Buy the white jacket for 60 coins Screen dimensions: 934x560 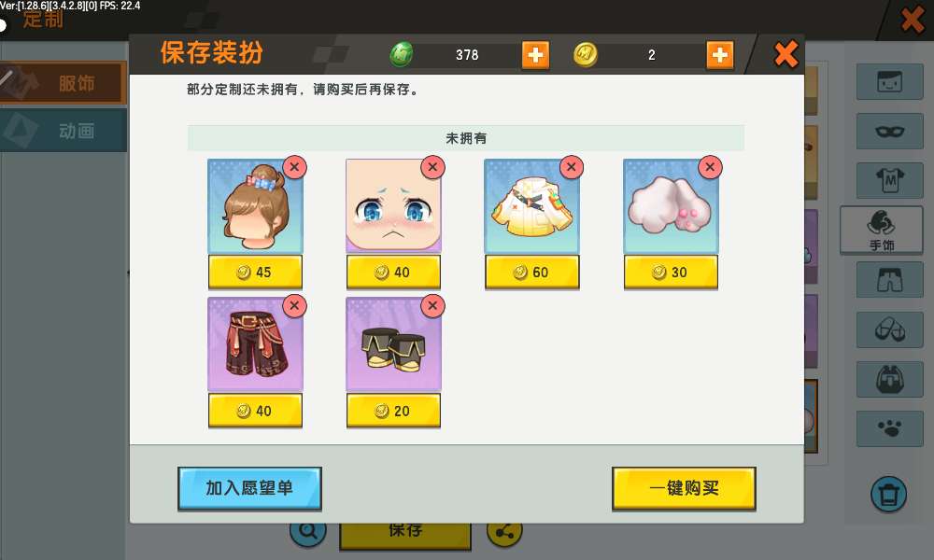[x=532, y=272]
